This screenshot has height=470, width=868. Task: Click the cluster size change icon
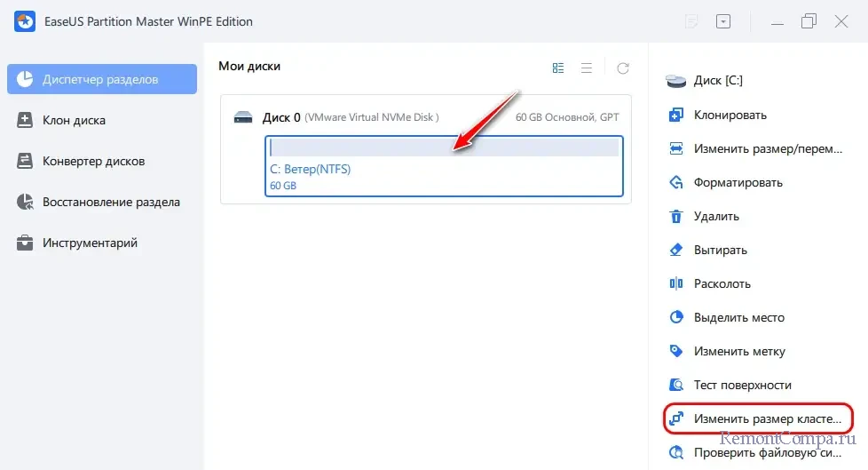click(676, 418)
